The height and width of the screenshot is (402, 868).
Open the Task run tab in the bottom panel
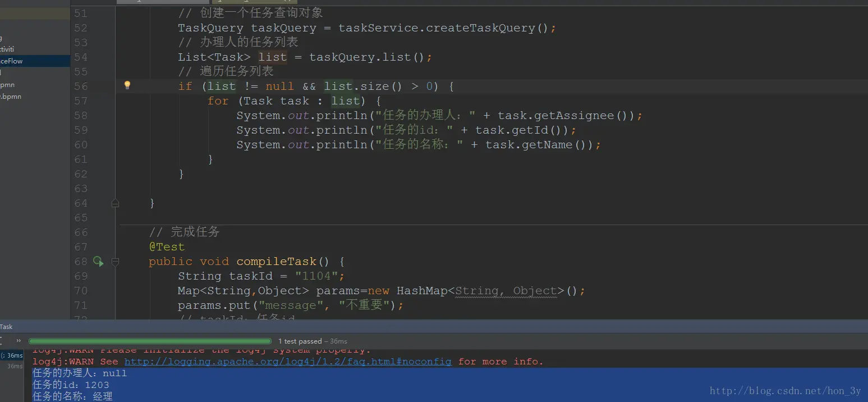6,327
